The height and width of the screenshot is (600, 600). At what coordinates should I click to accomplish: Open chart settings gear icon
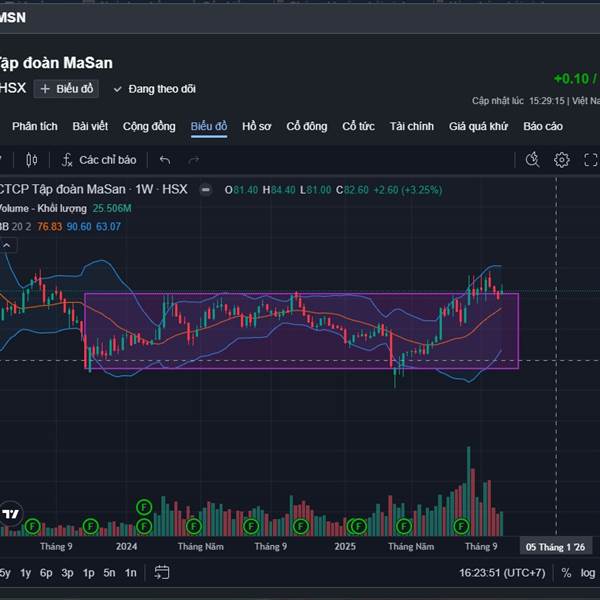(561, 160)
